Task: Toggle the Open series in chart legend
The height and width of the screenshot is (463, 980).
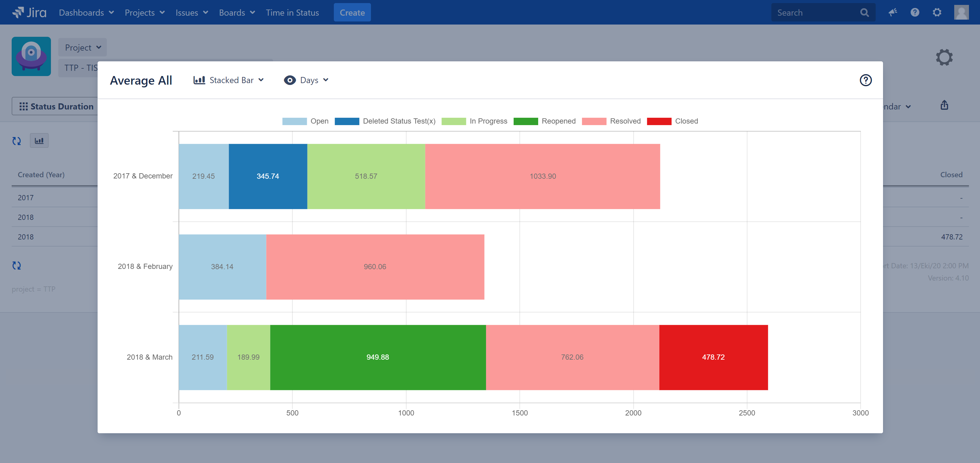Action: point(305,121)
